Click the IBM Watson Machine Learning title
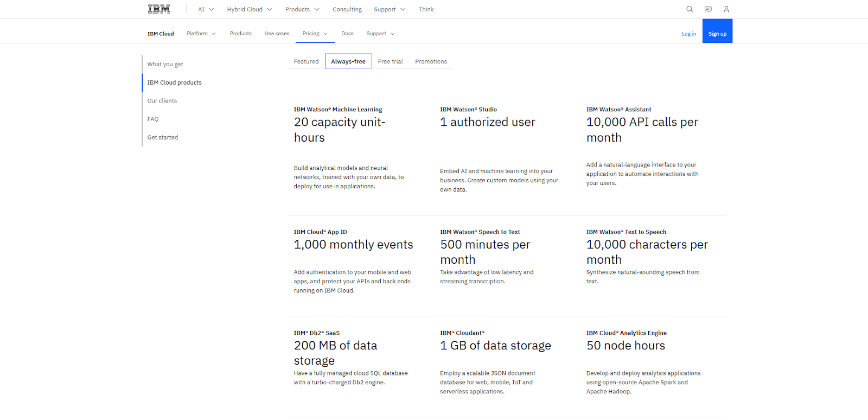 tap(338, 110)
